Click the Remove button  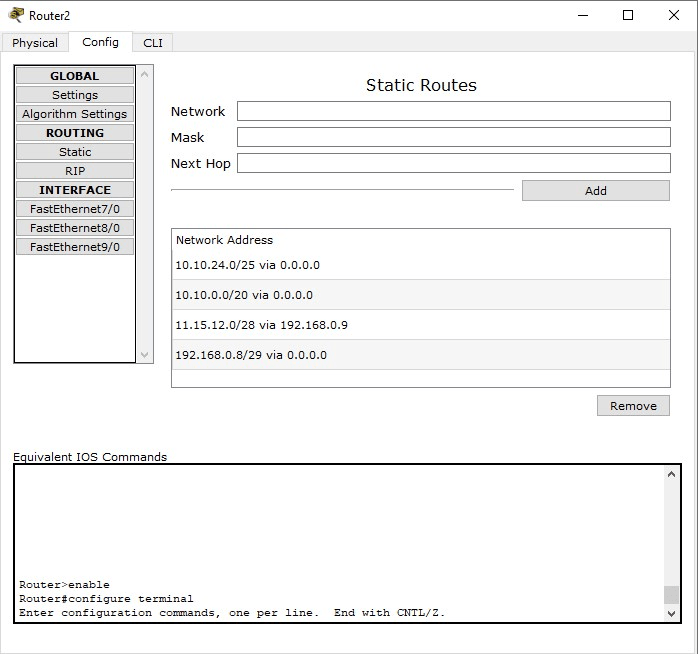click(x=633, y=406)
